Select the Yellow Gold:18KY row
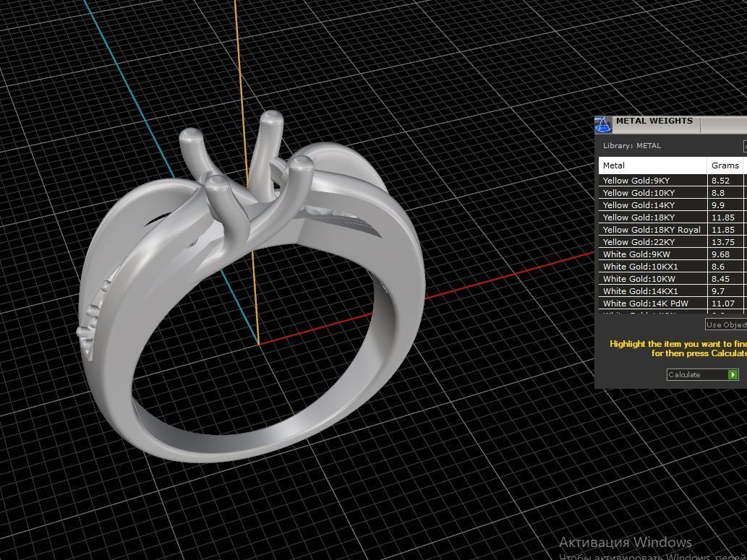 click(x=673, y=217)
